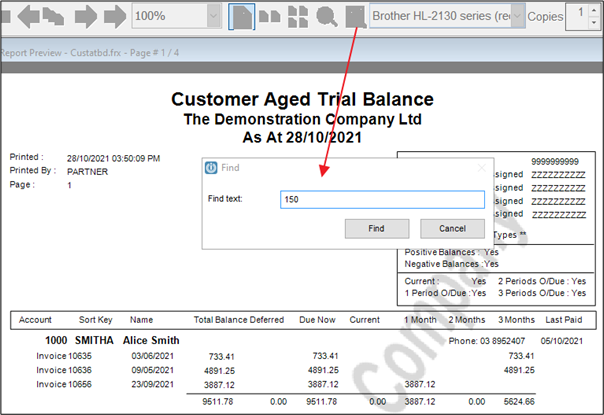Click '1 Period O/Due :Yes' text
604x415 pixels.
(445, 293)
